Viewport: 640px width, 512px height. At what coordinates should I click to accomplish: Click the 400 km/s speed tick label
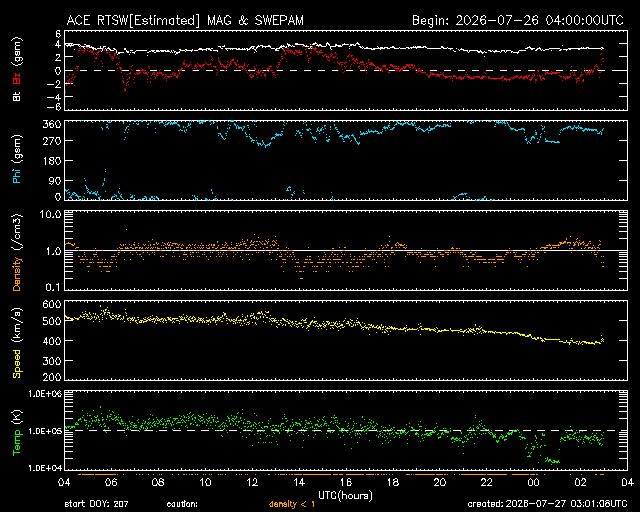51,341
